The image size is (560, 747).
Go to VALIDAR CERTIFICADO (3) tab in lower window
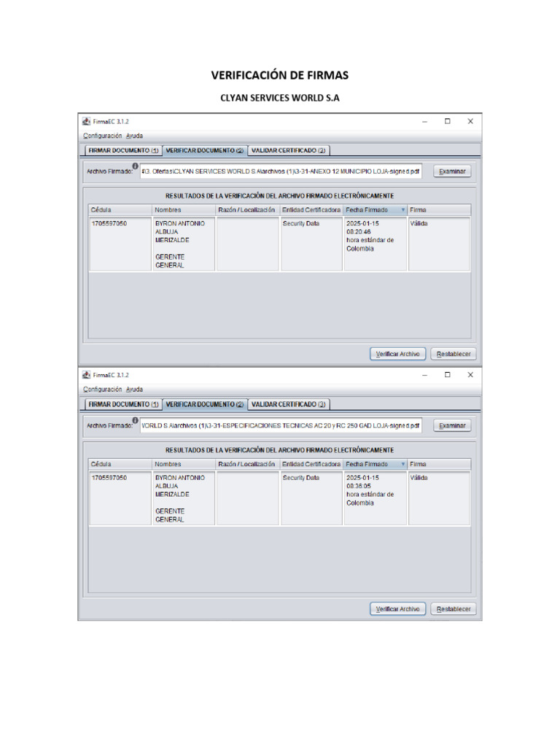[289, 404]
